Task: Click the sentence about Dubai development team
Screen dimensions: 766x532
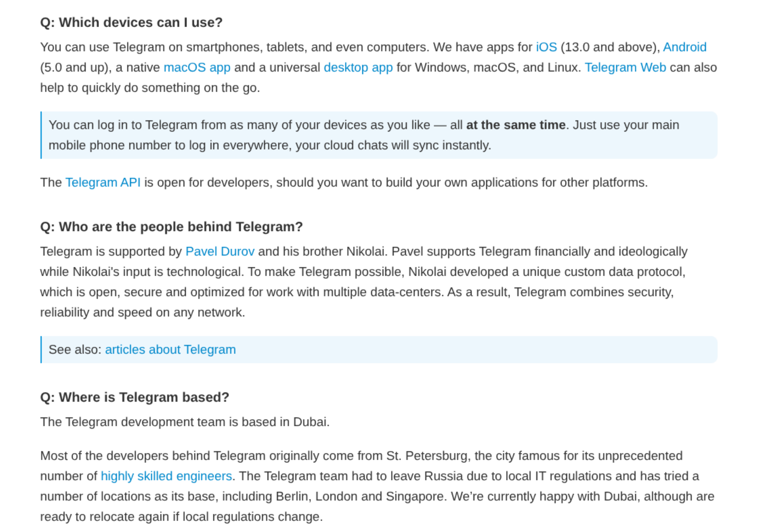Action: (185, 422)
